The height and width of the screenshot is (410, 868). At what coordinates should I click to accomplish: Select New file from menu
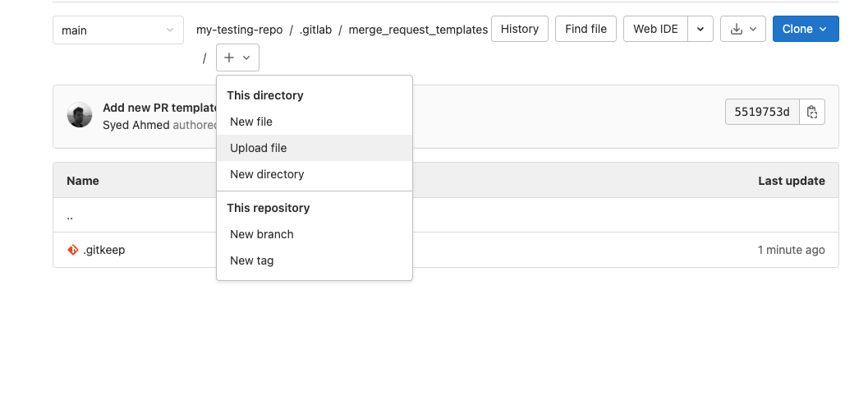tap(251, 122)
